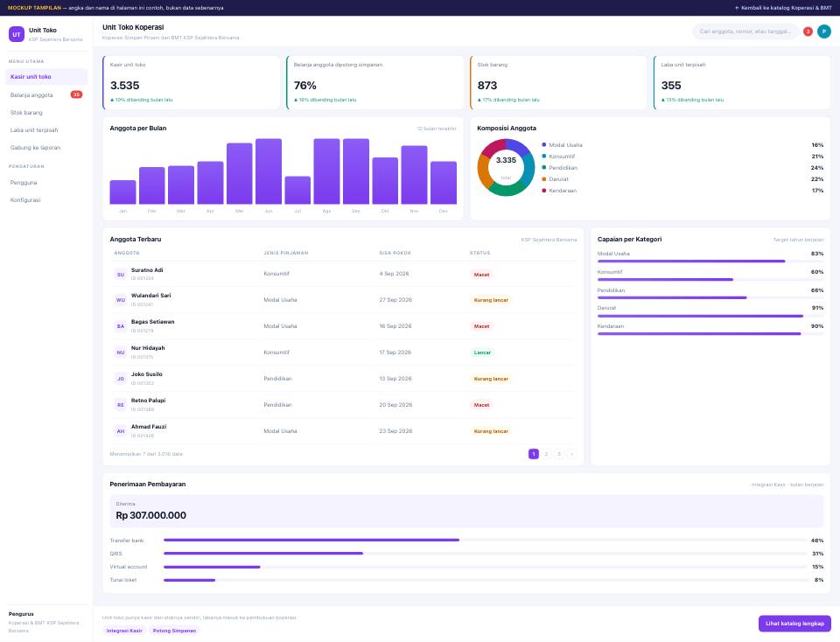Click the next page arrow in pagination
The image size is (840, 642).
571,454
